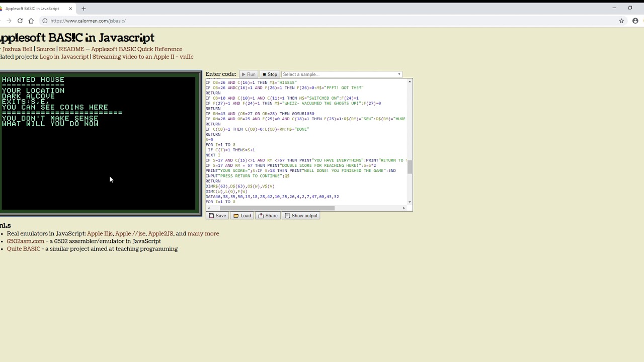
Task: Load a program with the Load button
Action: [x=242, y=216]
